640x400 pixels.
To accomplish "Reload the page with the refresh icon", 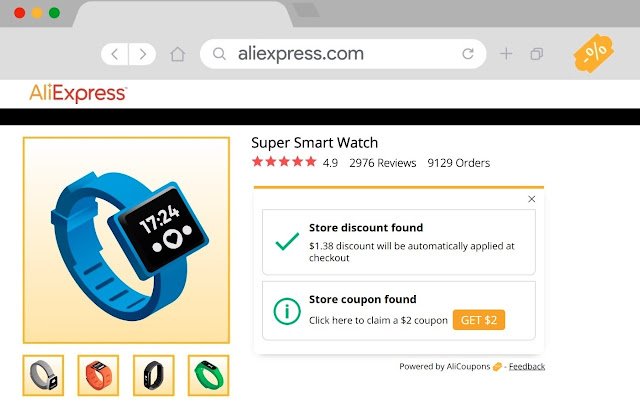I will 468,54.
